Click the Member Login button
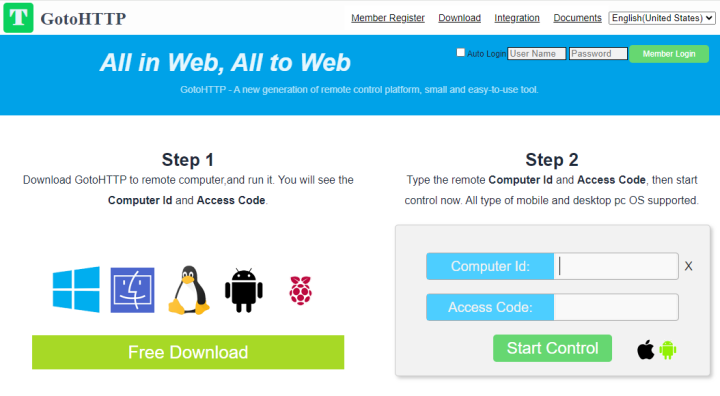The height and width of the screenshot is (396, 720). pos(669,54)
